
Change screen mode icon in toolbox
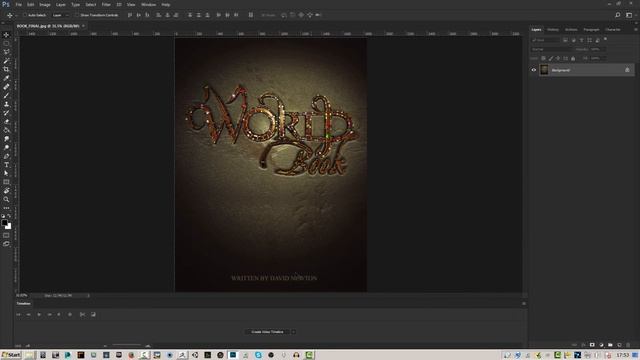6,244
